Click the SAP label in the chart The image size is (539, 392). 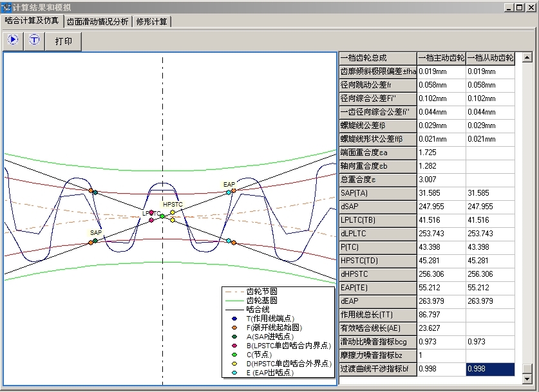coord(96,232)
